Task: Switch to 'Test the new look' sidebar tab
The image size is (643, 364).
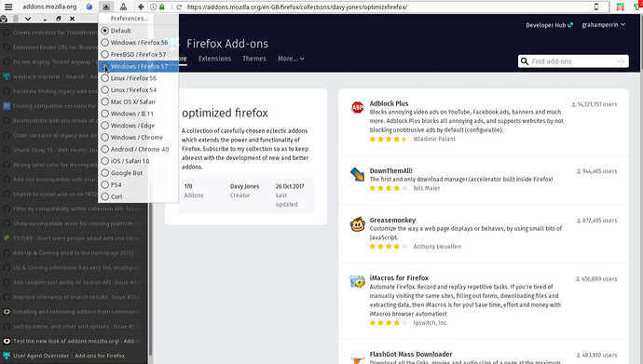Action: pos(74,341)
